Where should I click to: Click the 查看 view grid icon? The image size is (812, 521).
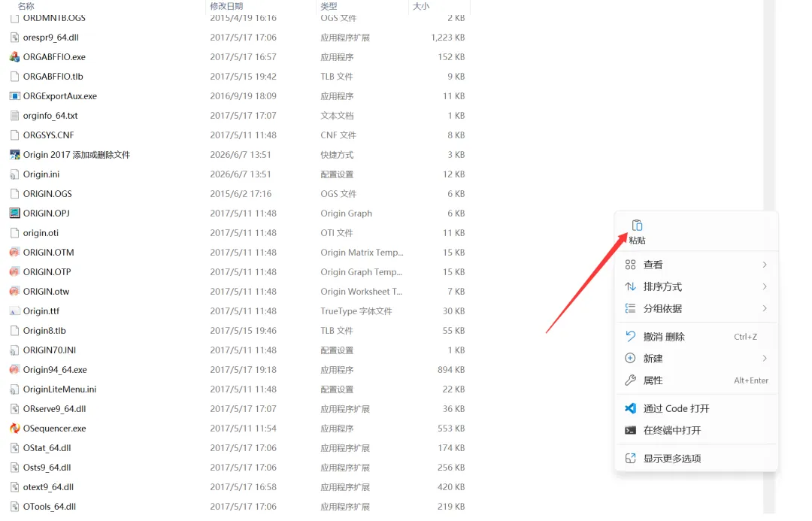630,265
